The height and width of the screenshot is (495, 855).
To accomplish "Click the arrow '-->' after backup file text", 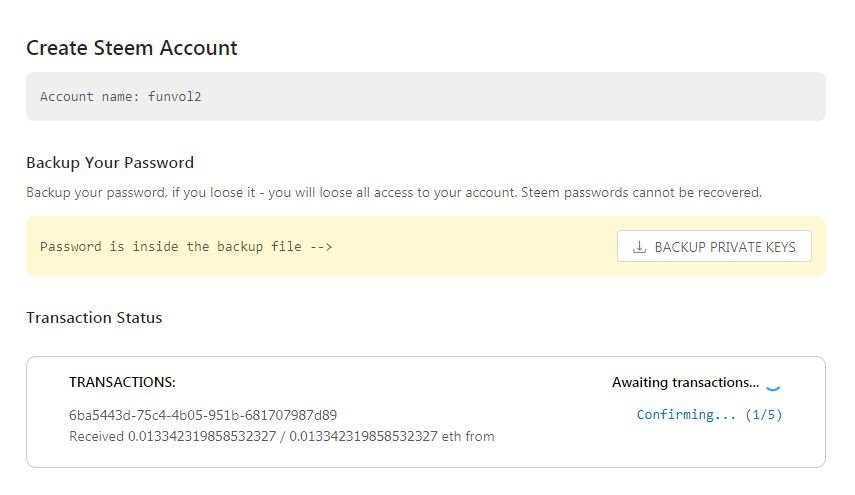I will (320, 246).
